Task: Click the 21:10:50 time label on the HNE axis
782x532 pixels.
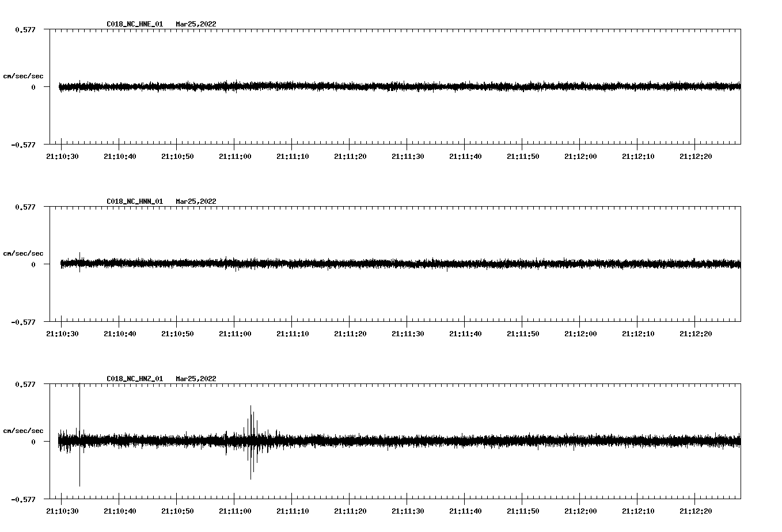Action: point(177,157)
